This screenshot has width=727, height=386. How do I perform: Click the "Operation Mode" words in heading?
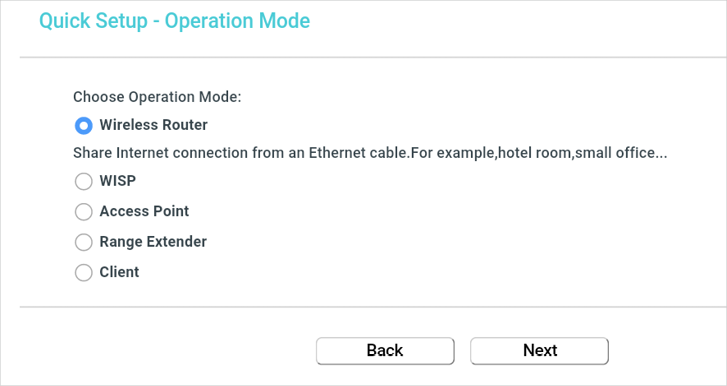237,22
